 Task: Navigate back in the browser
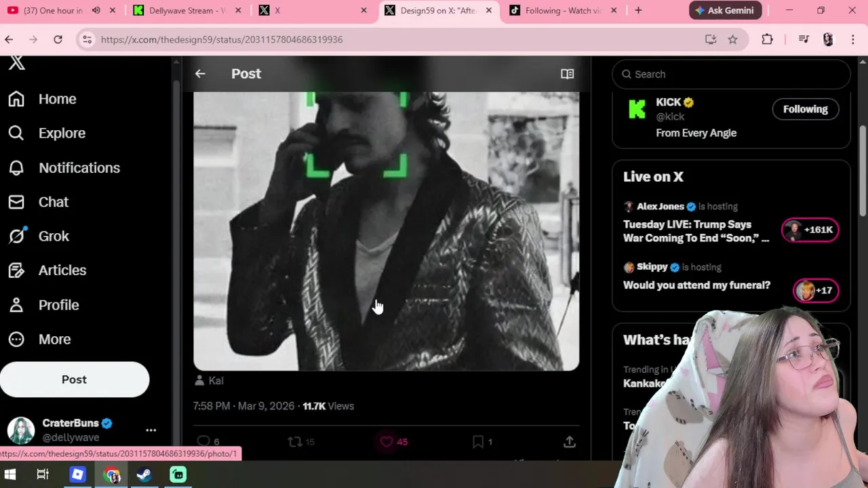[x=9, y=39]
